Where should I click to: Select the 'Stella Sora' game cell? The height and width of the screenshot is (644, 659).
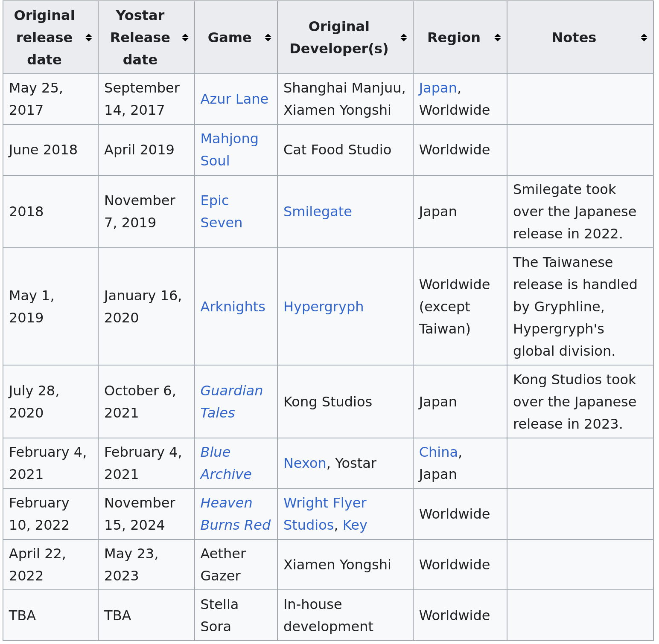point(236,615)
